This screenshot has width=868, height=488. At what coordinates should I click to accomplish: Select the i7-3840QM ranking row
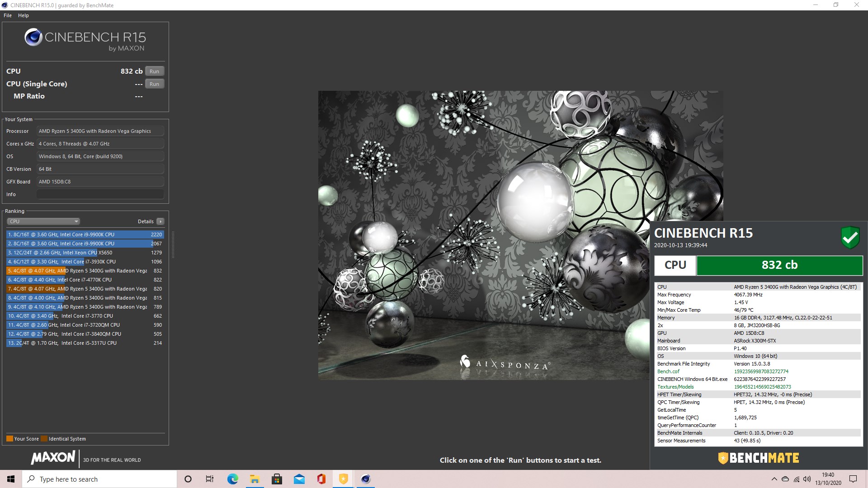(x=85, y=334)
